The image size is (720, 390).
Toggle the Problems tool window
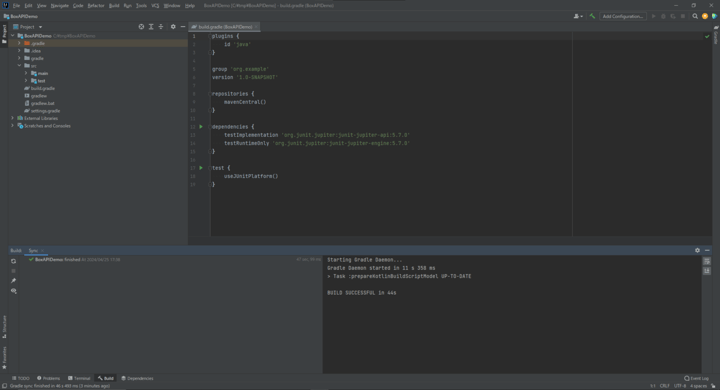click(x=49, y=379)
